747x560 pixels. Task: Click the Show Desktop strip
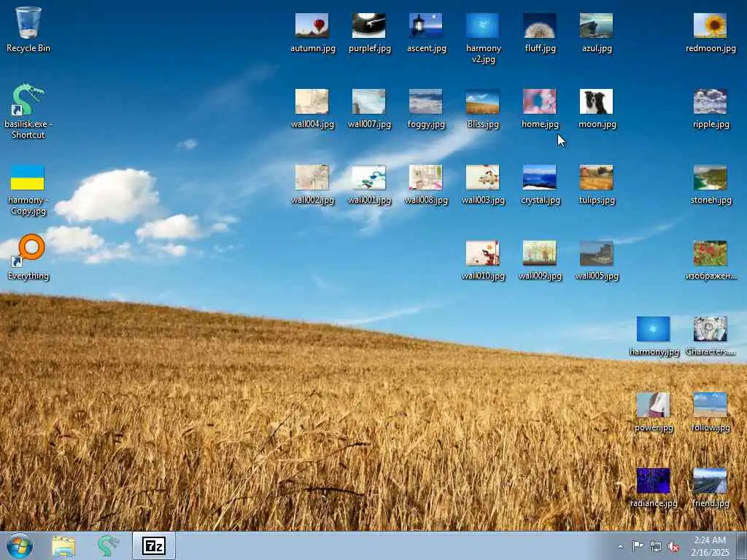pos(742,546)
